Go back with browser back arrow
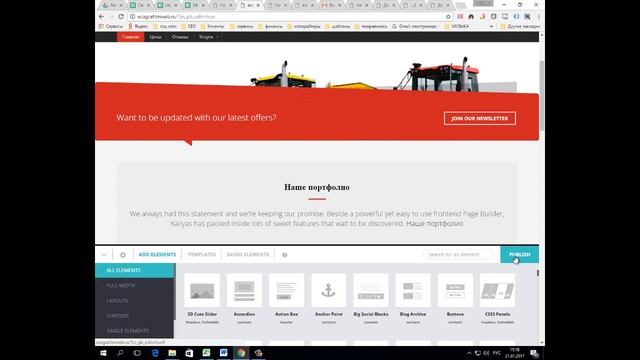Image resolution: width=640 pixels, height=360 pixels. tap(101, 16)
